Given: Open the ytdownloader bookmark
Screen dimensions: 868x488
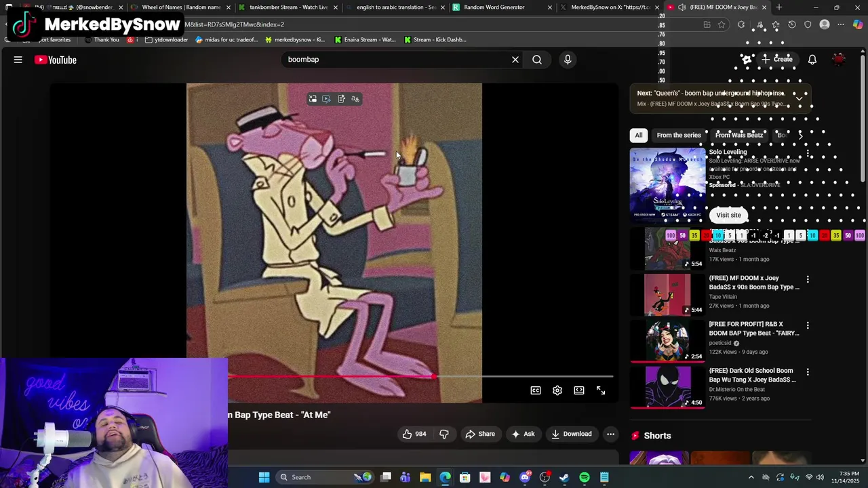Looking at the screenshot, I should pos(167,39).
